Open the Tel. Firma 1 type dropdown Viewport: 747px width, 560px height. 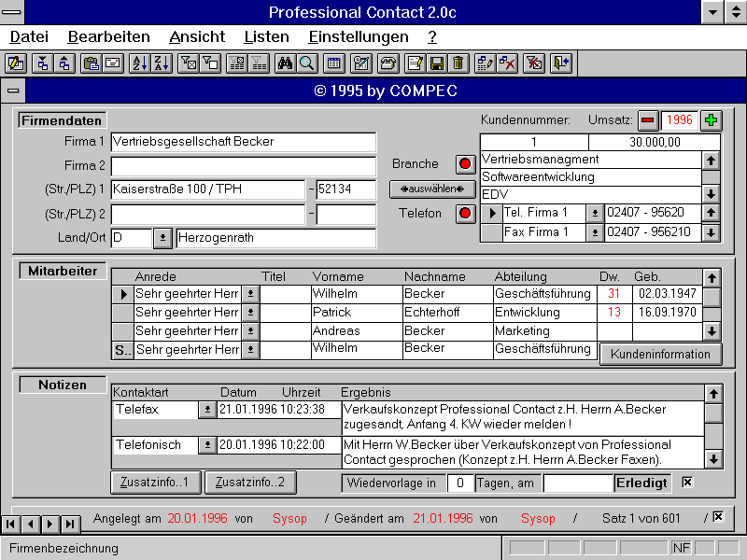[595, 213]
